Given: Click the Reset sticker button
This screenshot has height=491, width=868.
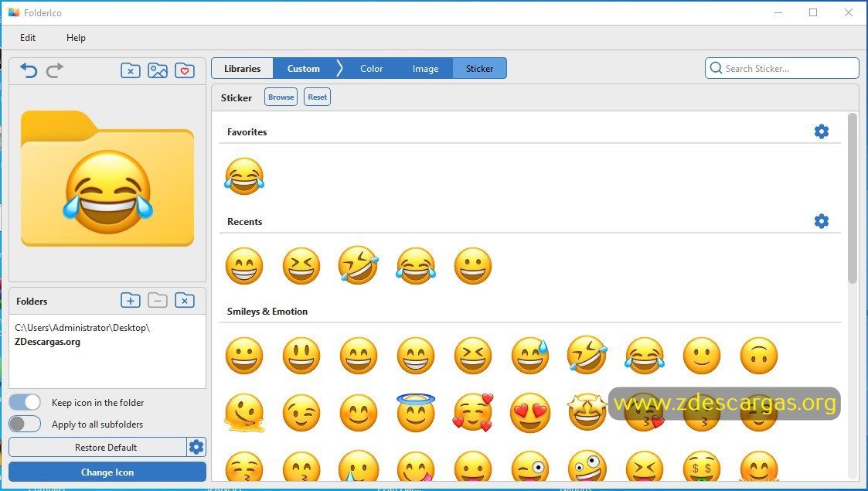Looking at the screenshot, I should [x=317, y=97].
